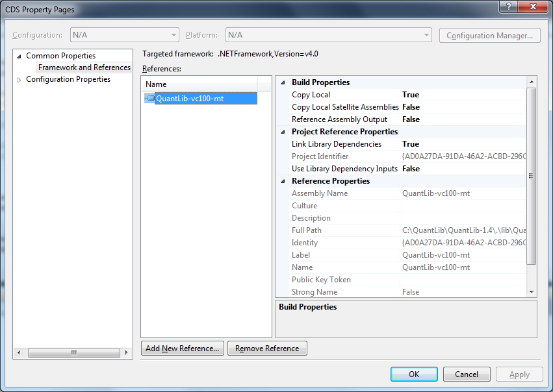
Task: Collapse the Build Properties section
Action: (282, 82)
